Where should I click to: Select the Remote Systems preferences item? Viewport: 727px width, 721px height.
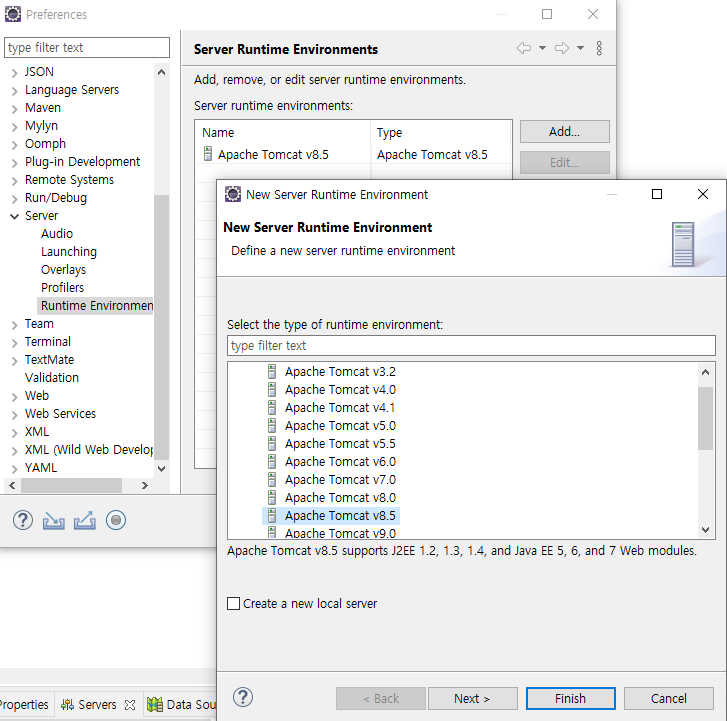70,180
